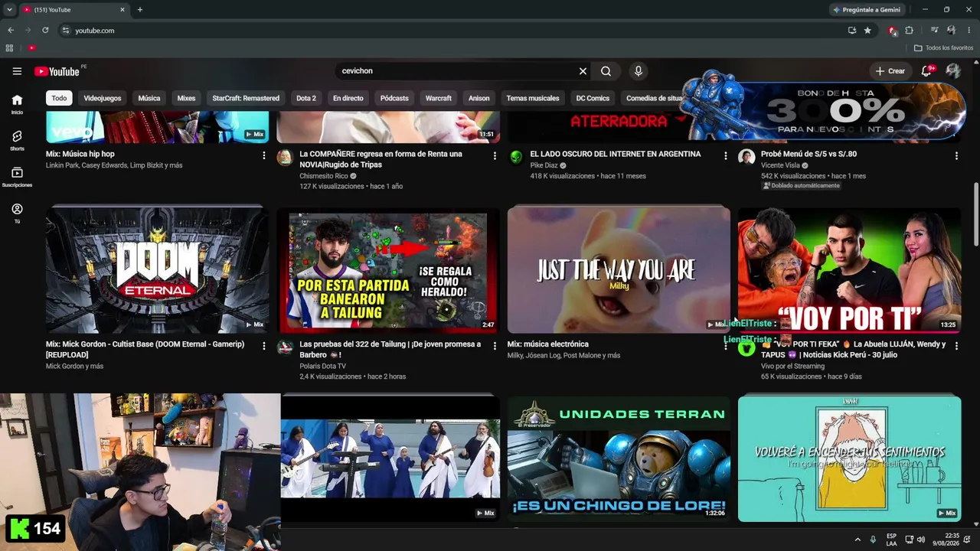Open the tab search dropdown arrow
980x551 pixels.
(9, 10)
